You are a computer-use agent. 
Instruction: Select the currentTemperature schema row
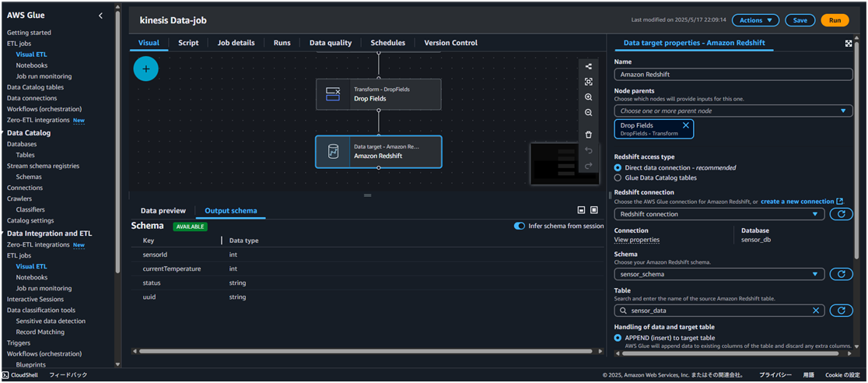(x=366, y=269)
